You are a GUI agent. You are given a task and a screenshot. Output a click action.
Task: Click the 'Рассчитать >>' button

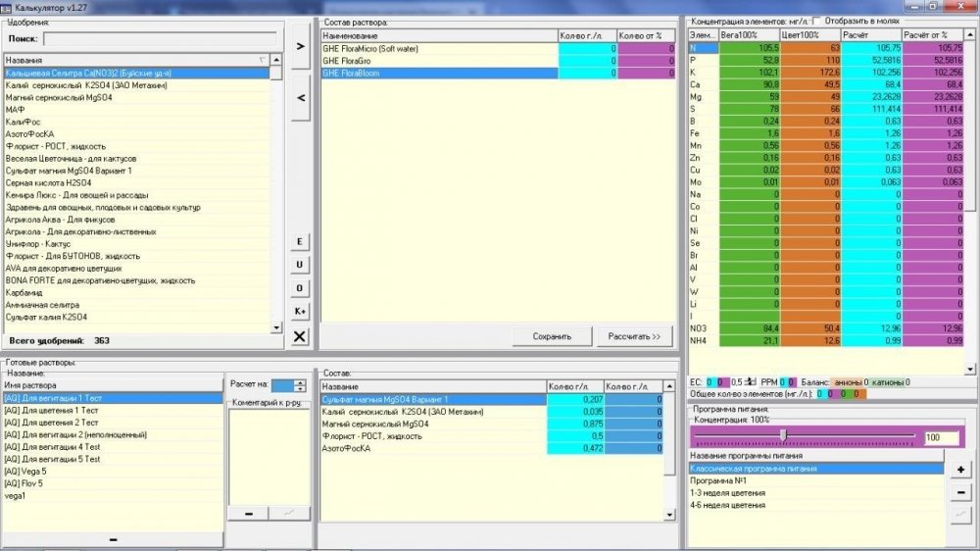tap(634, 336)
